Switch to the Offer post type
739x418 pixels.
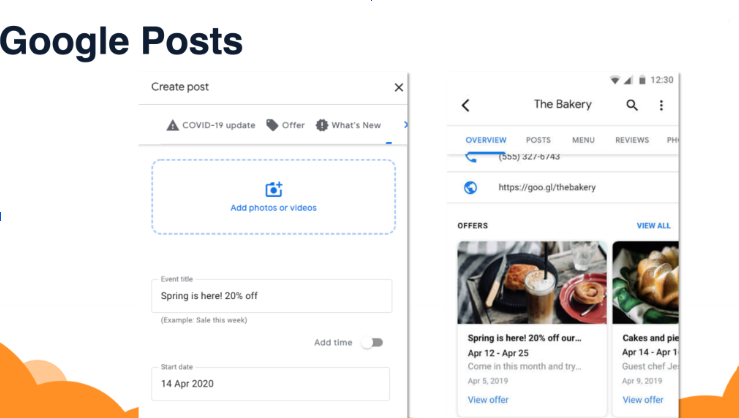coord(285,125)
